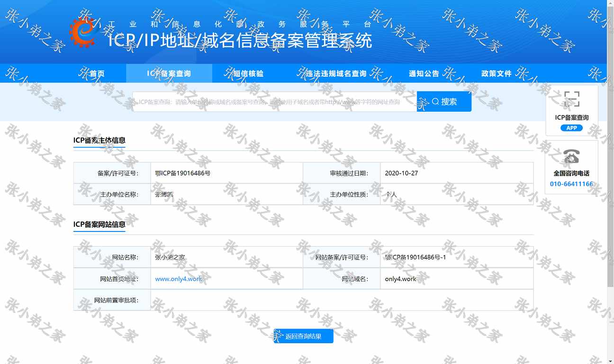The image size is (614, 364).
Task: Click the ICP备案主体信息 section heading
Action: pyautogui.click(x=99, y=140)
